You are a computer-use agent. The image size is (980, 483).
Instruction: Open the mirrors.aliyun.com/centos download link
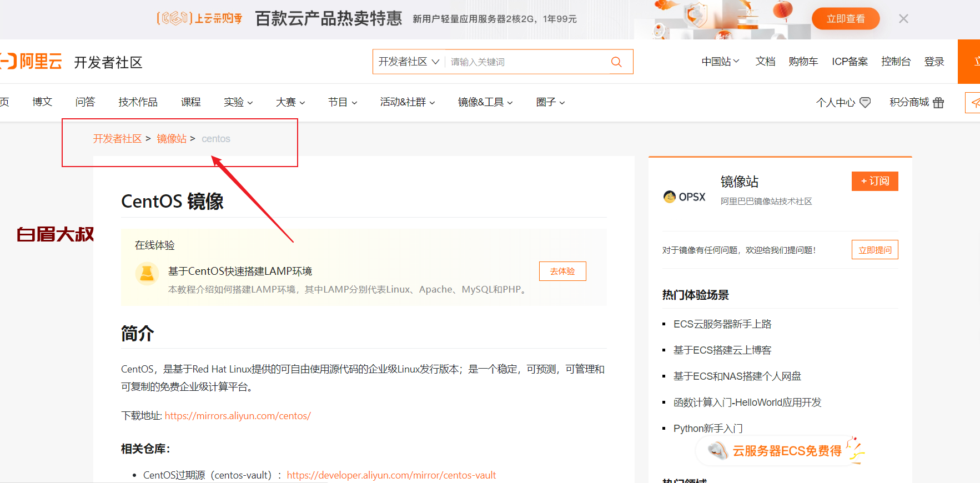point(238,416)
